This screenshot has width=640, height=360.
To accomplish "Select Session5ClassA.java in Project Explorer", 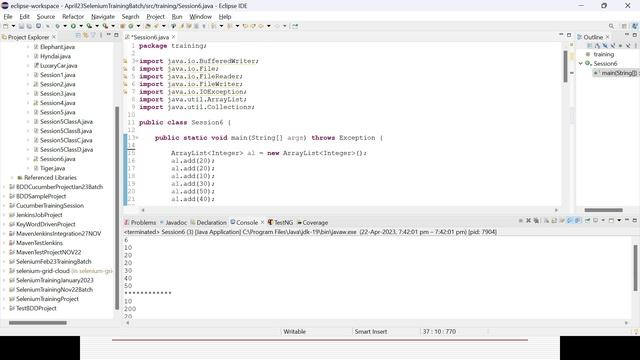I will [x=66, y=122].
